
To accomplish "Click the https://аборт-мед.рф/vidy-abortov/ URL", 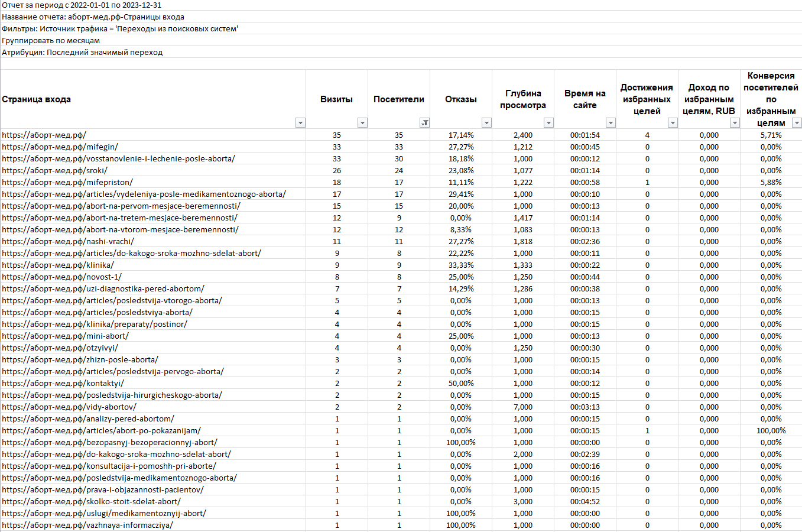I will (69, 407).
